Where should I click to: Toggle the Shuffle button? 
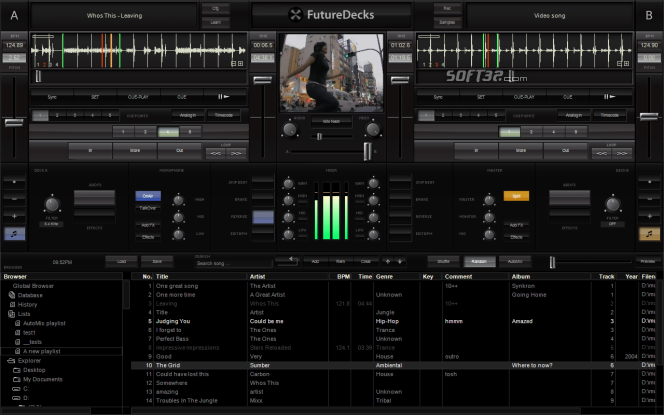point(443,261)
